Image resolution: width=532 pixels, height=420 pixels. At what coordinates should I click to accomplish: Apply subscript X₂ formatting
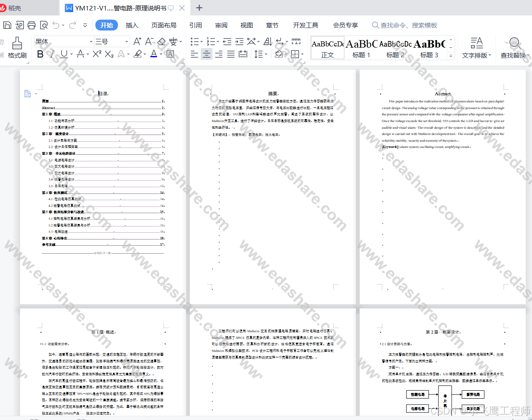coord(109,54)
